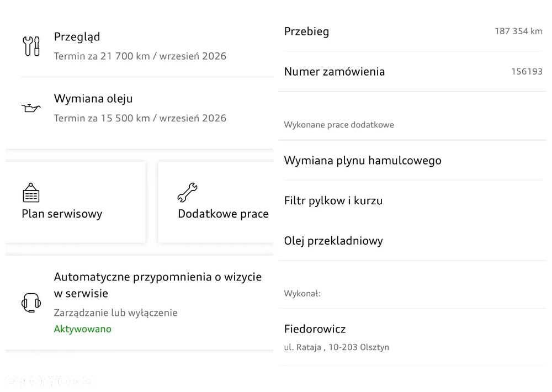Click the 187 354 km mileage value
The width and height of the screenshot is (552, 392).
tap(518, 31)
